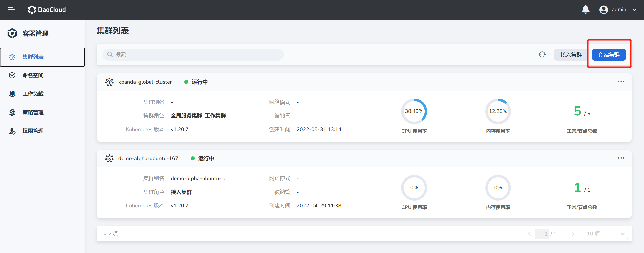Viewport: 644px width, 253px height.
Task: Open the notifications bell
Action: (x=586, y=10)
